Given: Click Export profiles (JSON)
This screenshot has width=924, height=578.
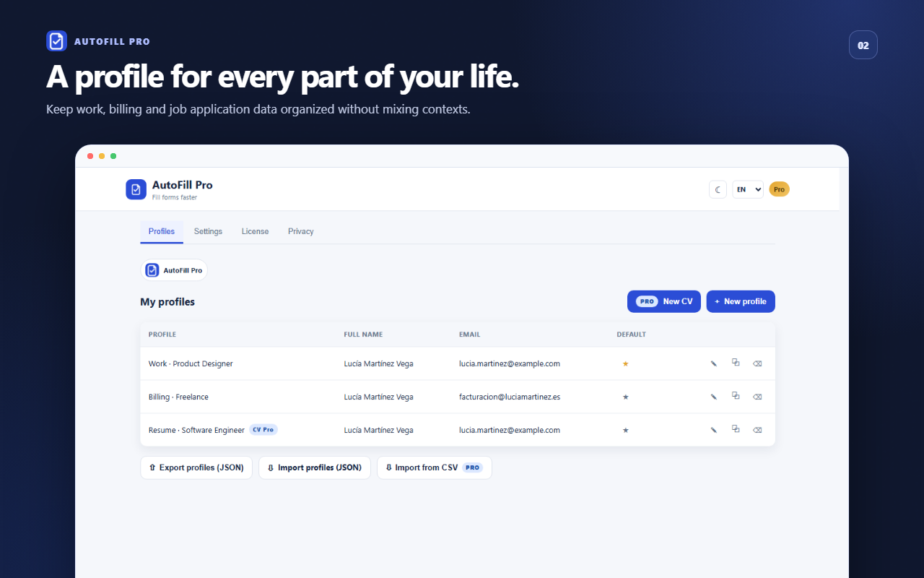Looking at the screenshot, I should pos(196,467).
